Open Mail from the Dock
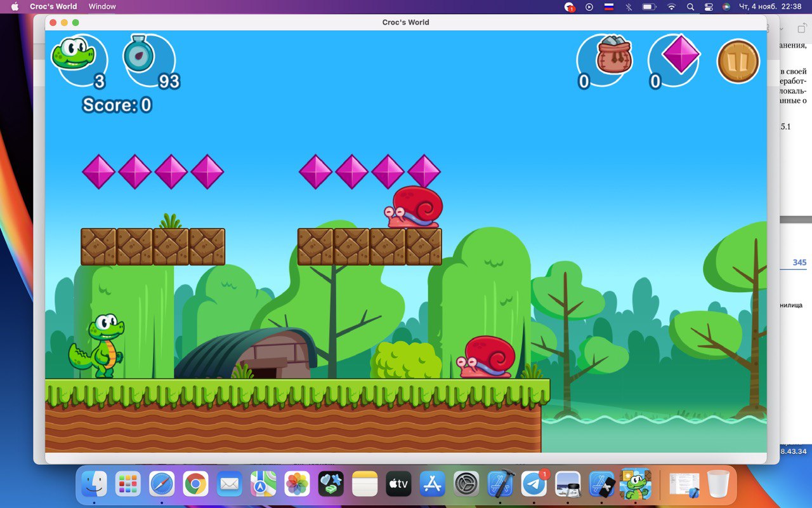The image size is (812, 508). click(229, 485)
